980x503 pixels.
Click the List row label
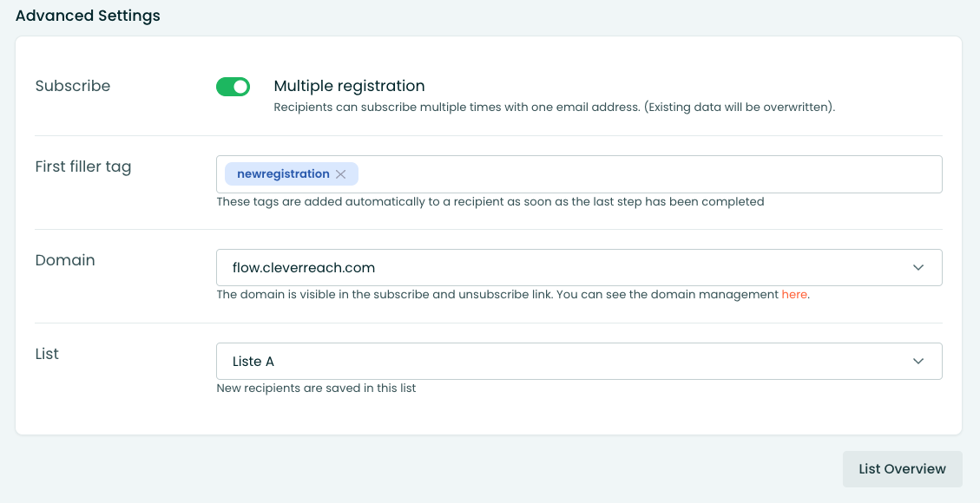[x=47, y=354]
